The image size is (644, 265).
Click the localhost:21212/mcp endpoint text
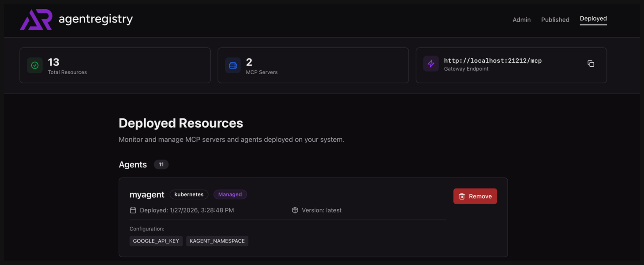[x=492, y=61]
